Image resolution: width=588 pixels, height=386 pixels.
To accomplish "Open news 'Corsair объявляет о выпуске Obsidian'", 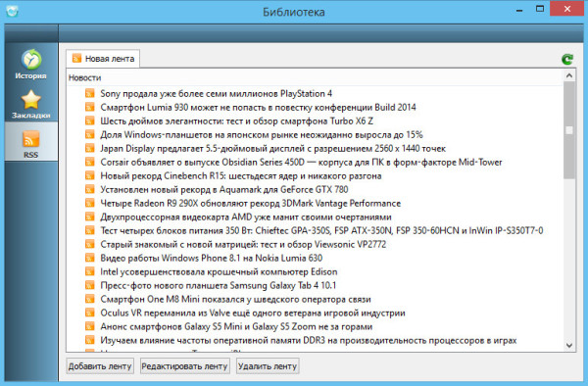I will 301,163.
